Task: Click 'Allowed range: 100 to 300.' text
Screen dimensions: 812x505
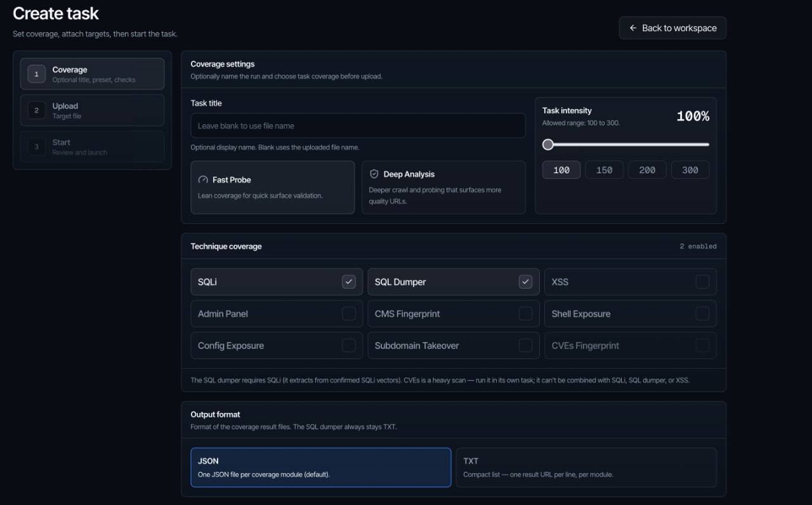Action: pos(581,123)
